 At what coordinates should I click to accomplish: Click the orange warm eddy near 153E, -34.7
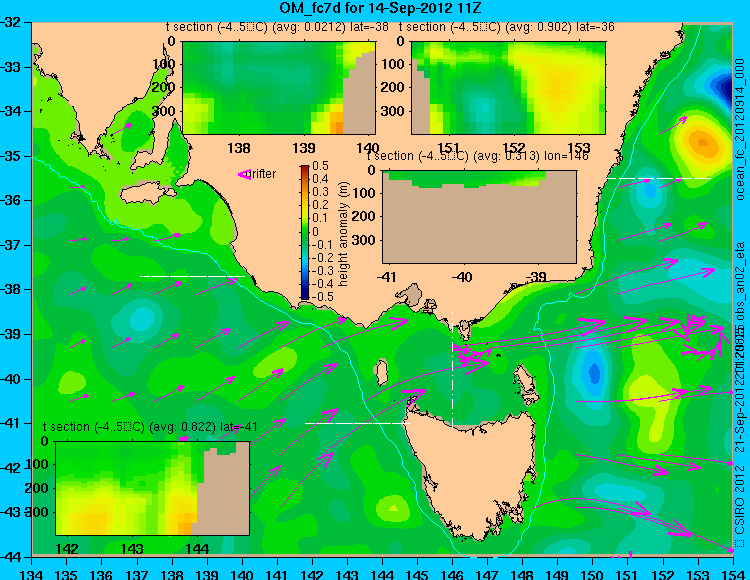(702, 142)
